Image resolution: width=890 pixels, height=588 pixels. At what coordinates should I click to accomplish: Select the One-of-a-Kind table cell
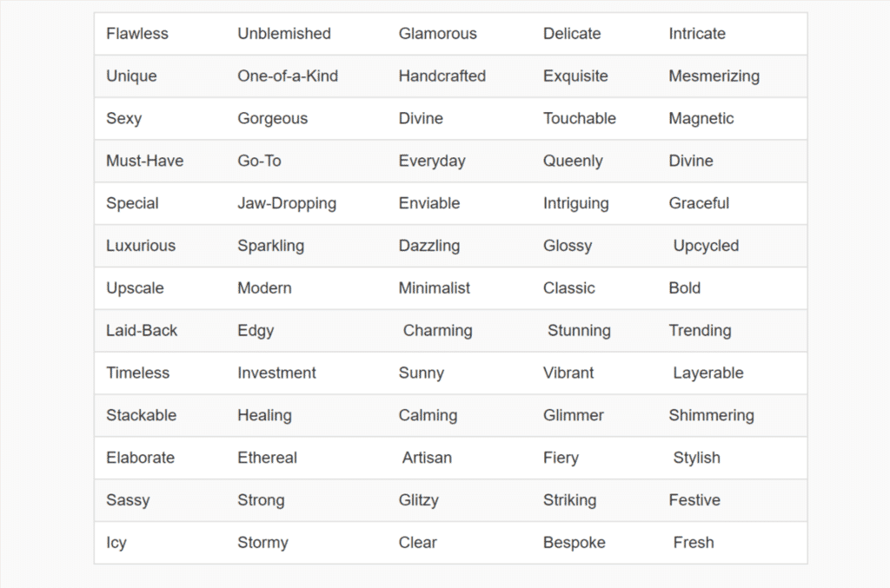288,76
